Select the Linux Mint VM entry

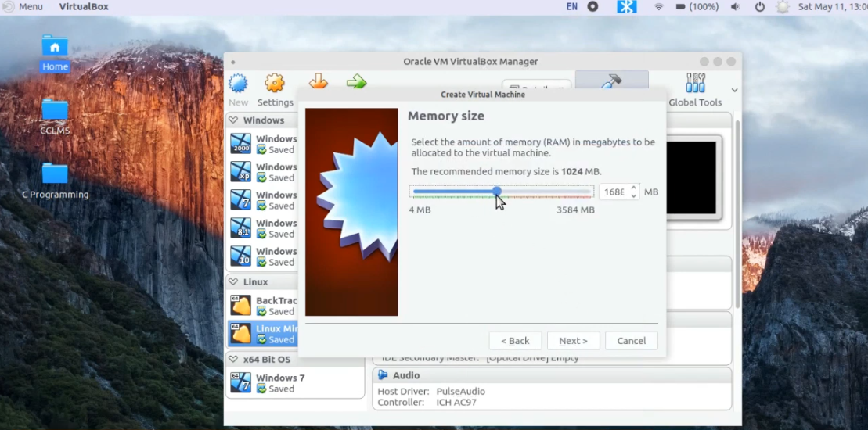pos(263,334)
